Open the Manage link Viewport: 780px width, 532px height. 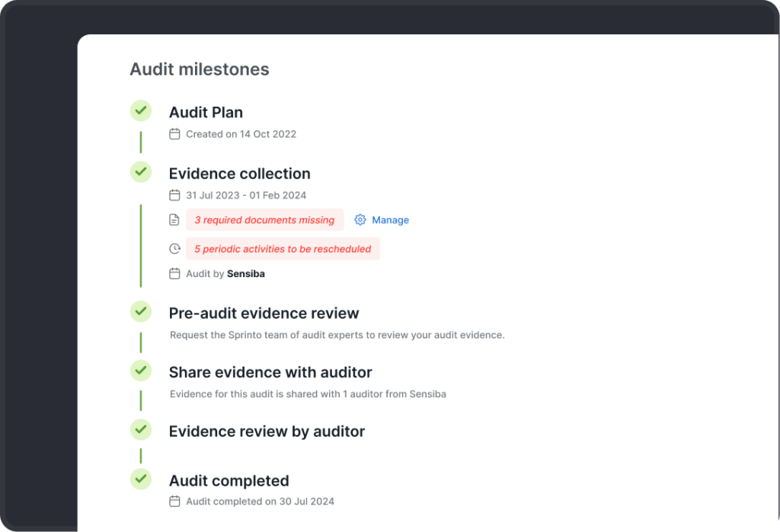pyautogui.click(x=390, y=220)
